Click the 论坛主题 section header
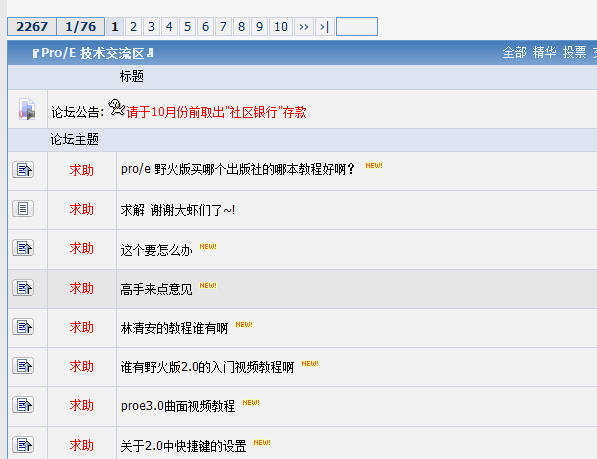Image resolution: width=597 pixels, height=459 pixels. point(75,139)
